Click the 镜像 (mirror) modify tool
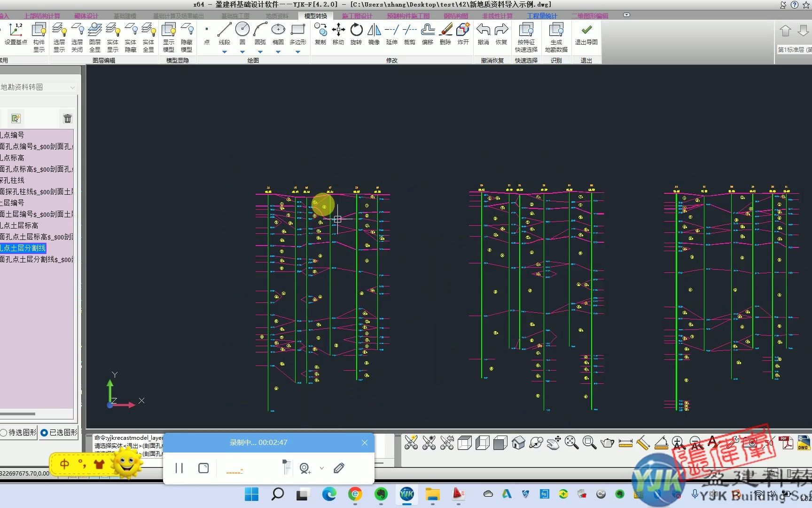 374,34
